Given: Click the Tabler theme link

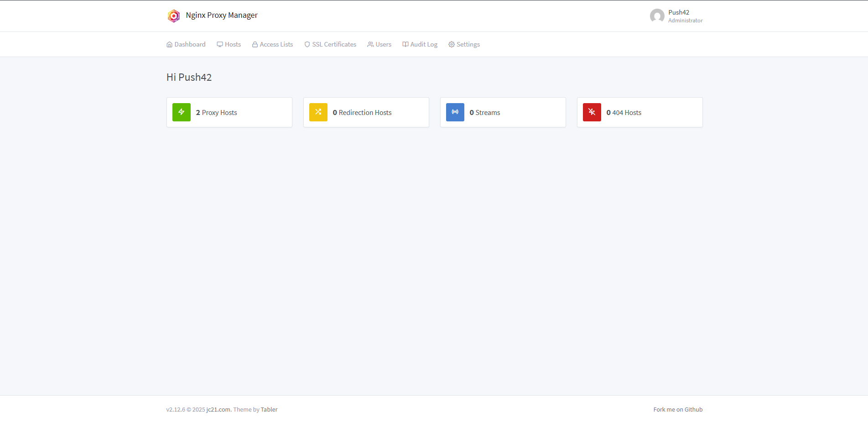Looking at the screenshot, I should [x=269, y=409].
